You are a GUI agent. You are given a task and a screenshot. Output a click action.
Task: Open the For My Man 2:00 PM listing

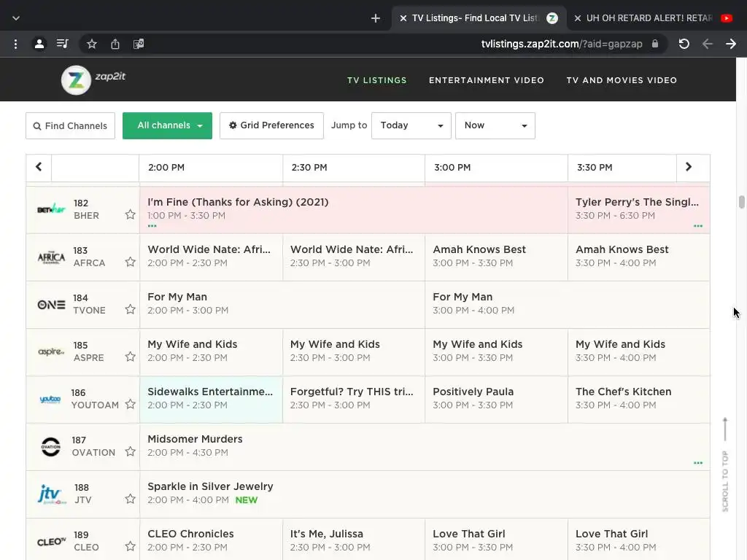282,304
